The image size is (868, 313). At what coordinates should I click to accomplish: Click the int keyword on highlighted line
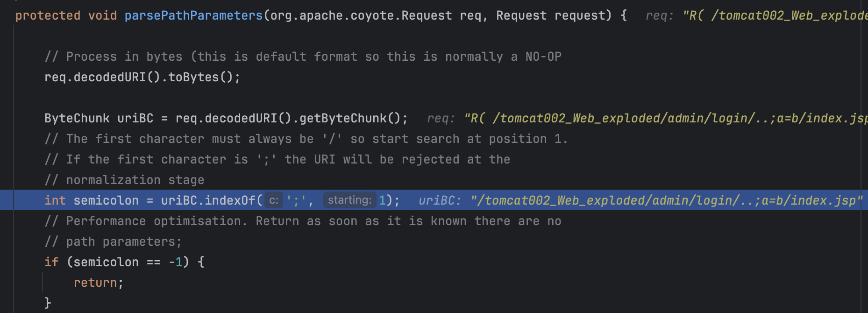55,200
